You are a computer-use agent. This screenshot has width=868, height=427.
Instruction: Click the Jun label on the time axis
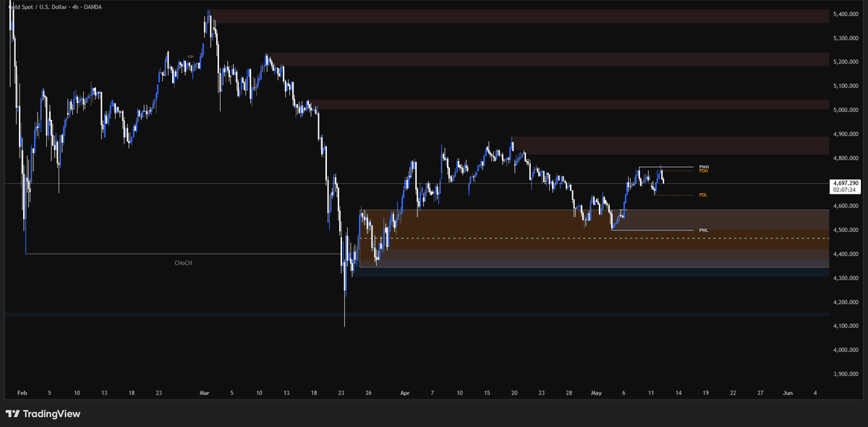click(x=788, y=392)
